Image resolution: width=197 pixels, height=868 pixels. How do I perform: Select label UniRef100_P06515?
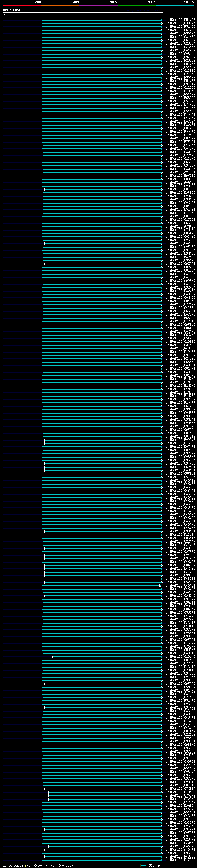tap(180, 538)
